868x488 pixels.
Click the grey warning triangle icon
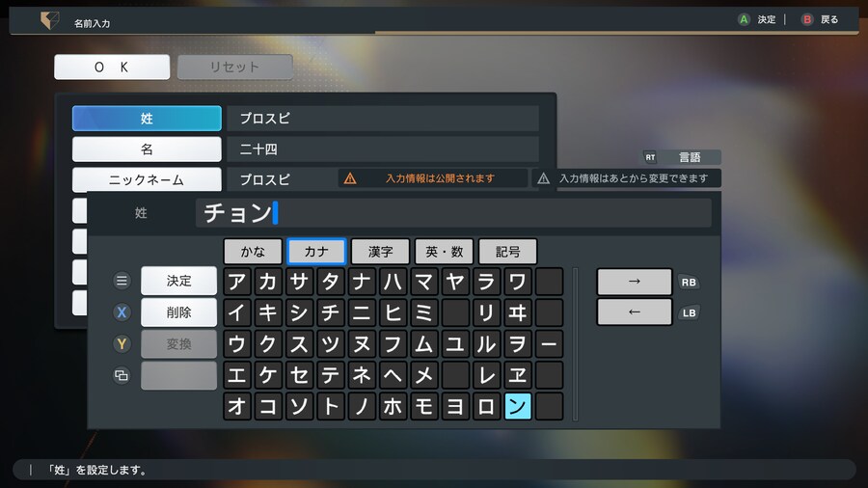coord(544,178)
